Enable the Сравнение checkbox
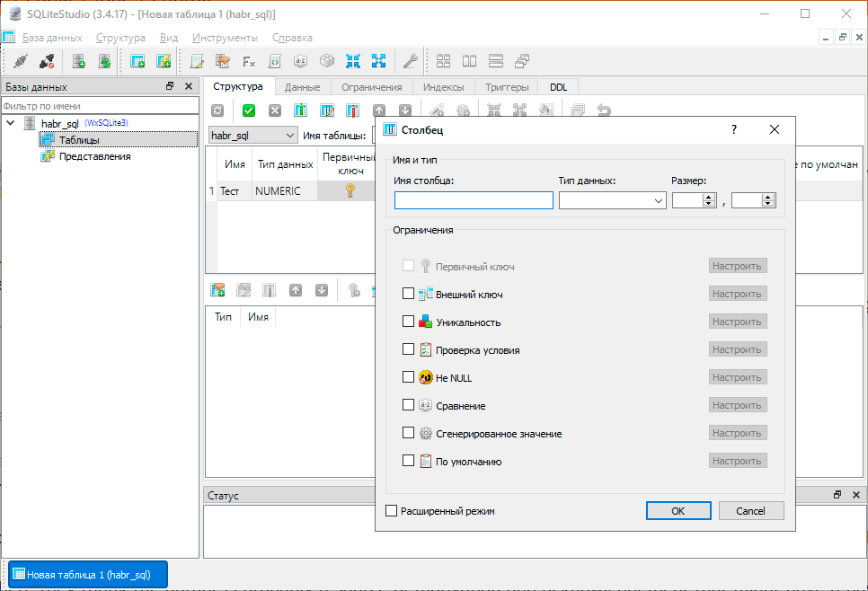Viewport: 868px width, 591px height. [x=408, y=405]
